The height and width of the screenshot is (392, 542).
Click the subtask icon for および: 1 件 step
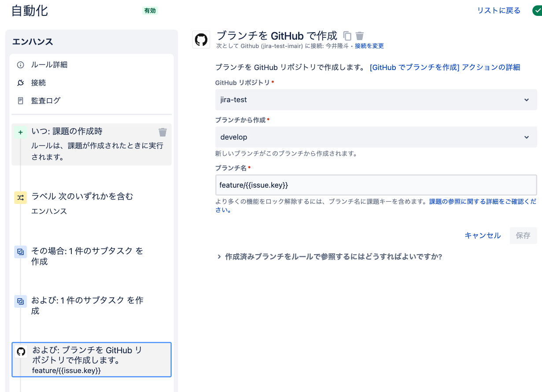[x=20, y=301]
